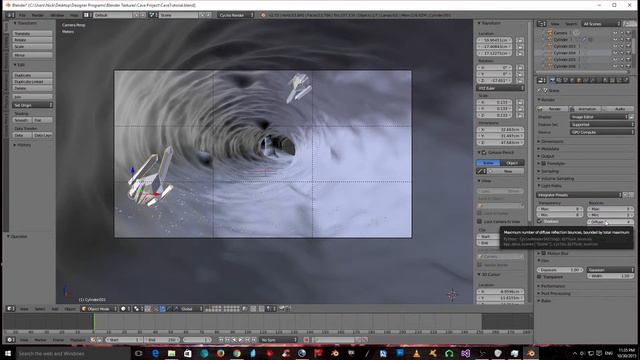Screen dimensions: 640x360
Task: Open the Integrator Presets dropdown
Action: (579, 195)
